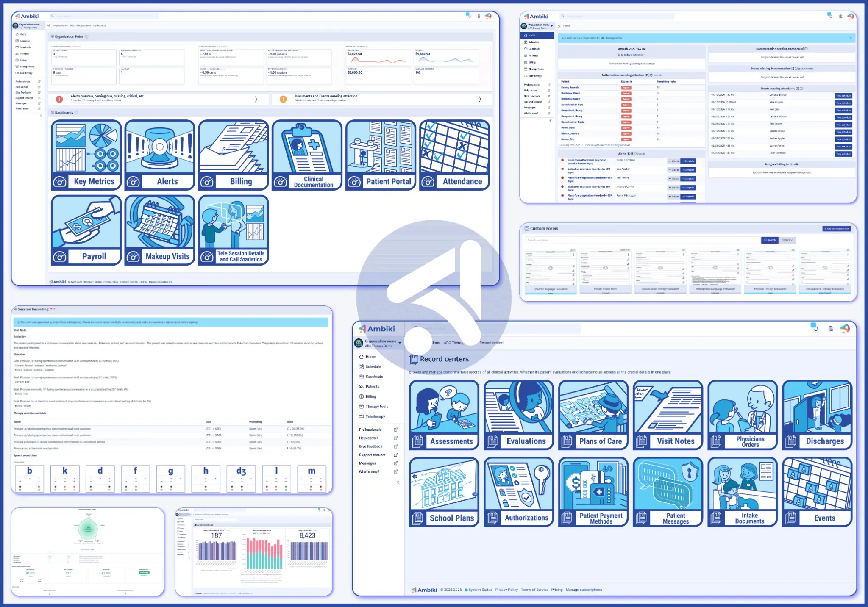The image size is (868, 607).
Task: Open the Events record center tile
Action: 817,492
